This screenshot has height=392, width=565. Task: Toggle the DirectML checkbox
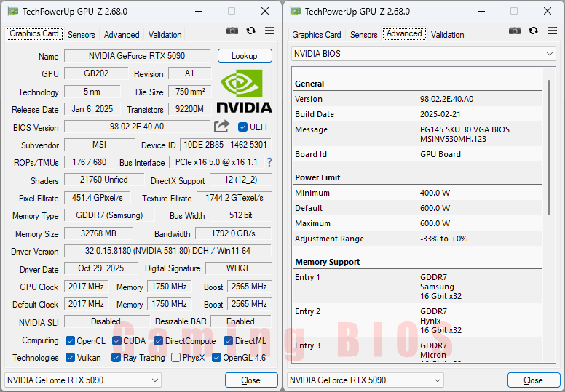tap(228, 341)
